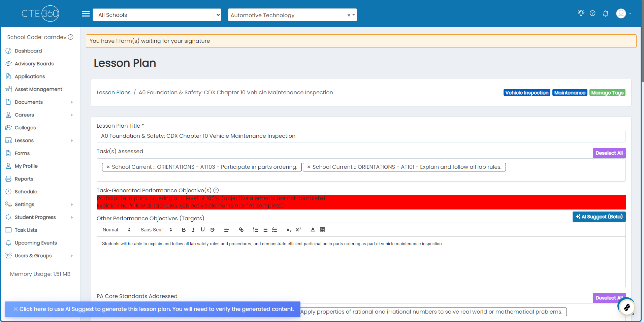Insert a link in editor
This screenshot has height=322, width=644.
(241, 230)
